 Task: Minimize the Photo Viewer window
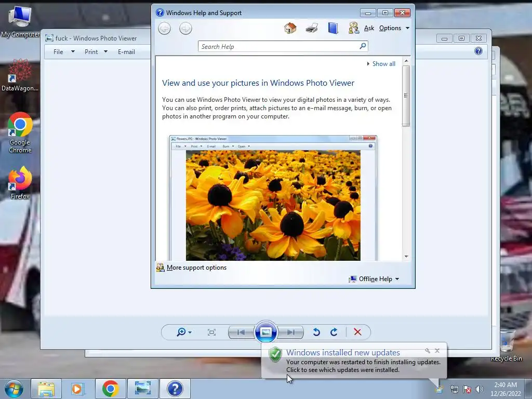tap(445, 38)
